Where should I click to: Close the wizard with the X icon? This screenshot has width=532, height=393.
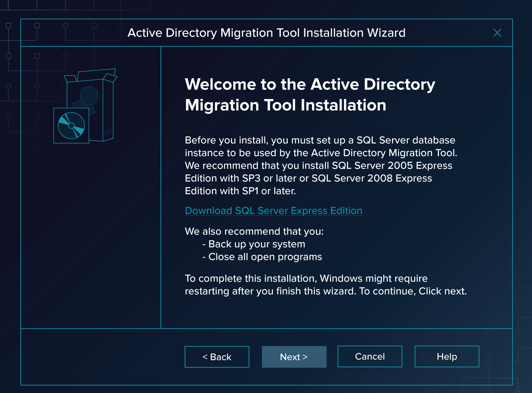tap(497, 33)
